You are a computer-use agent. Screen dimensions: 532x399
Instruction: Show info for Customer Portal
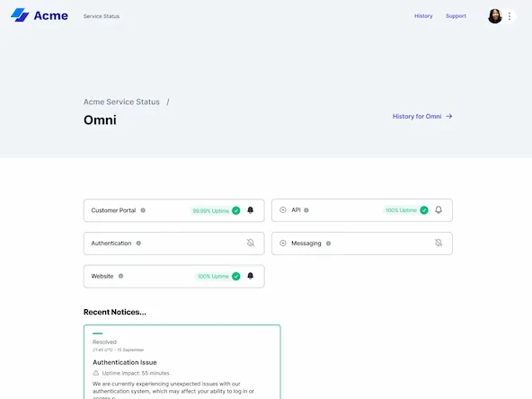pos(143,210)
